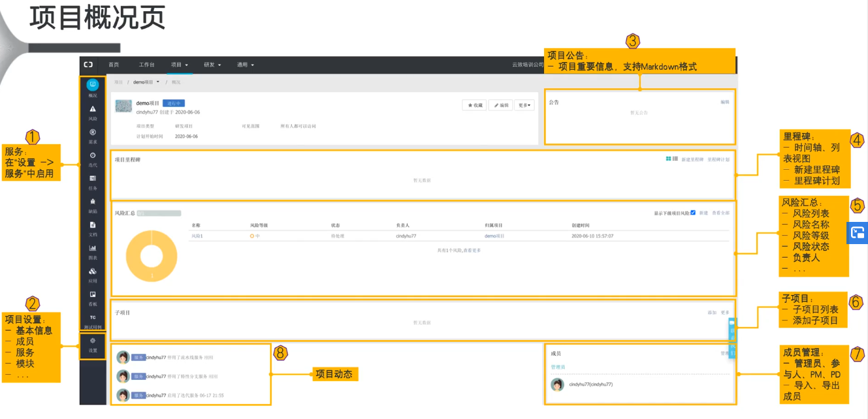Click the product logo in top bar
This screenshot has height=419, width=868.
tap(88, 65)
